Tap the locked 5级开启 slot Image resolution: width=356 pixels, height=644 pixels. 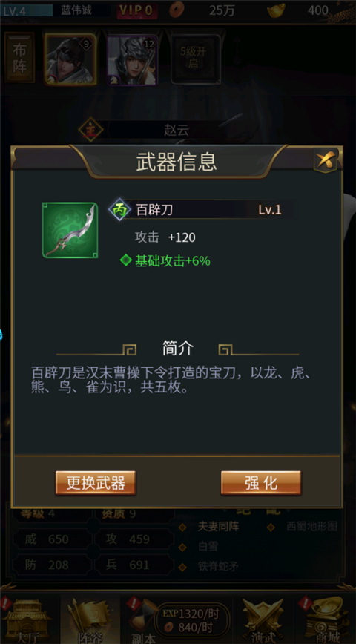click(x=196, y=59)
